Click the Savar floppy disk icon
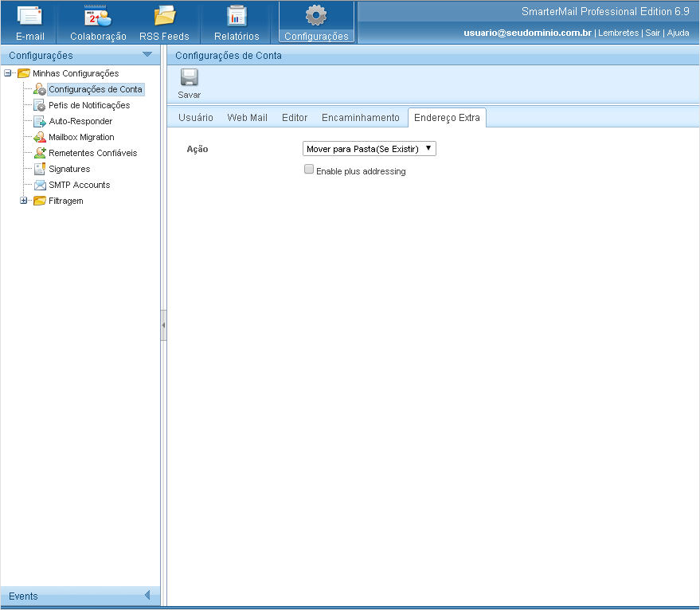Screen dimensions: 700x610 pyautogui.click(x=189, y=78)
